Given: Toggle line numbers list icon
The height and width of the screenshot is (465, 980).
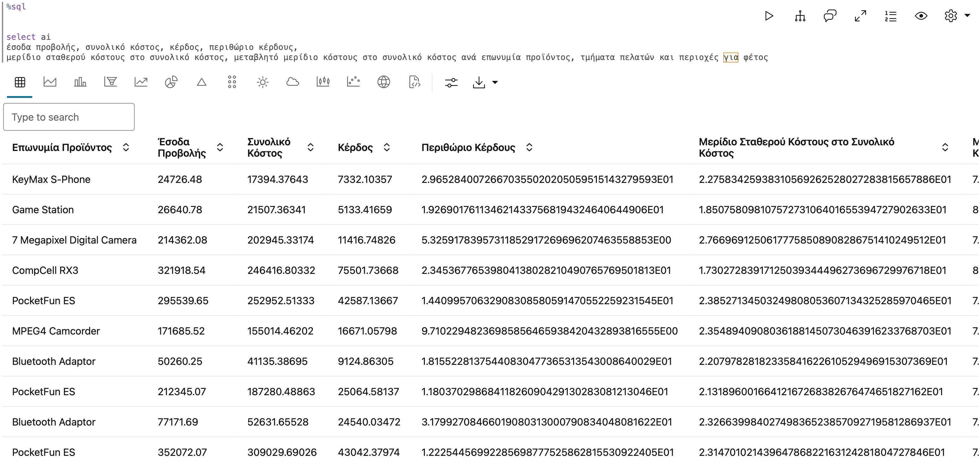Looking at the screenshot, I should pyautogui.click(x=891, y=16).
